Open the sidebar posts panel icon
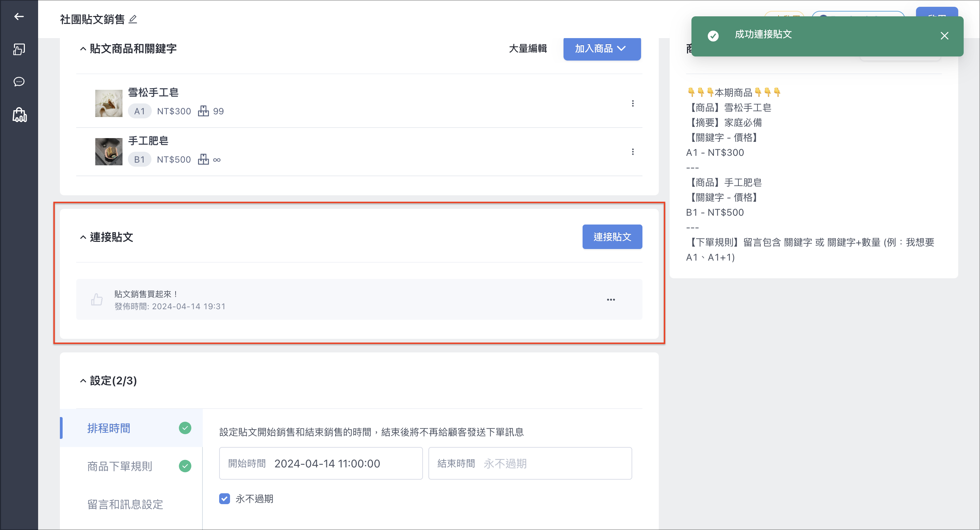 click(x=19, y=49)
